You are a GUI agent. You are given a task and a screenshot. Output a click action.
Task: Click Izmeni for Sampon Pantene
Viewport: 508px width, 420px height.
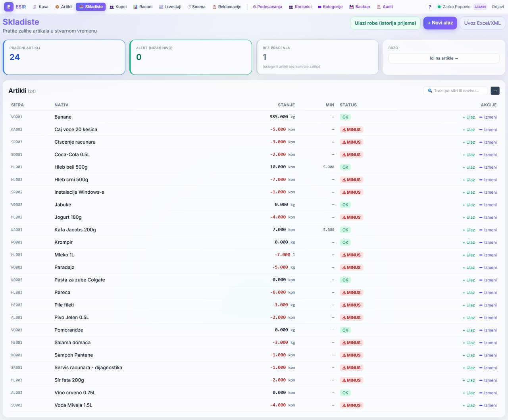pos(488,355)
